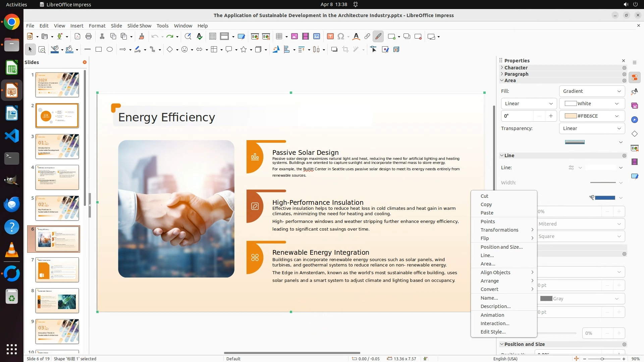Toggle the Display Grid button
Image resolution: width=644 pixels, height=362 pixels.
pos(212,37)
